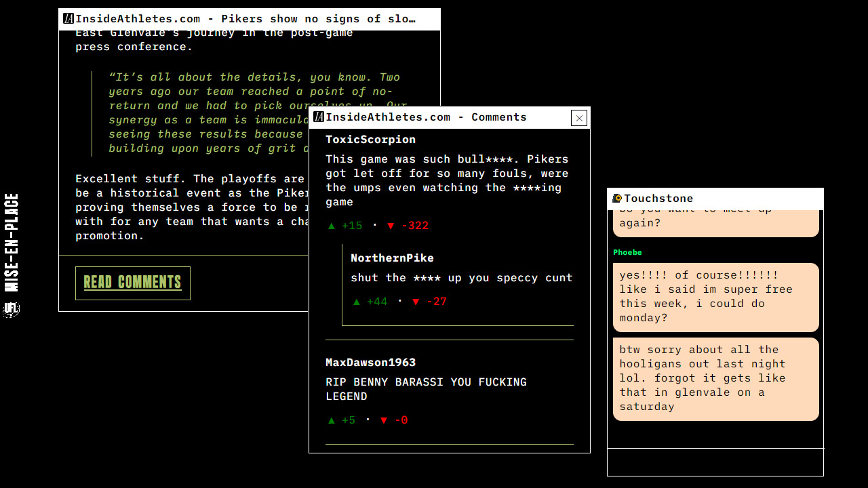Open ToxicScorpion's username profile
Screen dimensions: 868x488
370,140
